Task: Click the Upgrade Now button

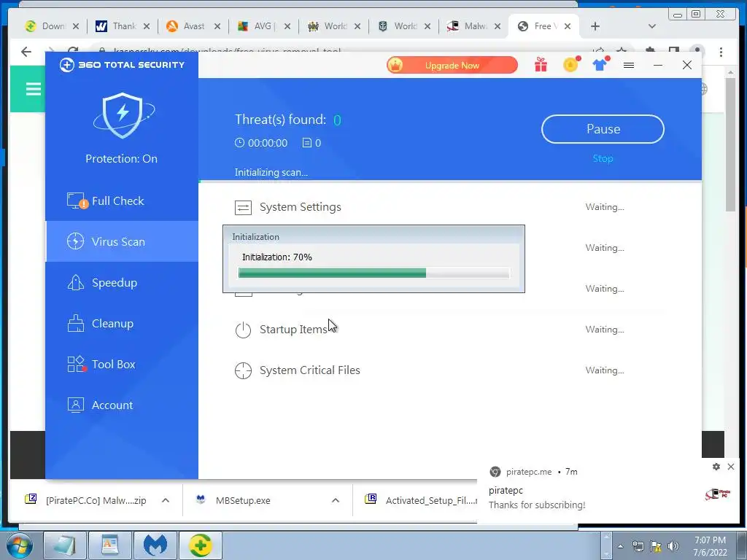Action: pyautogui.click(x=452, y=65)
